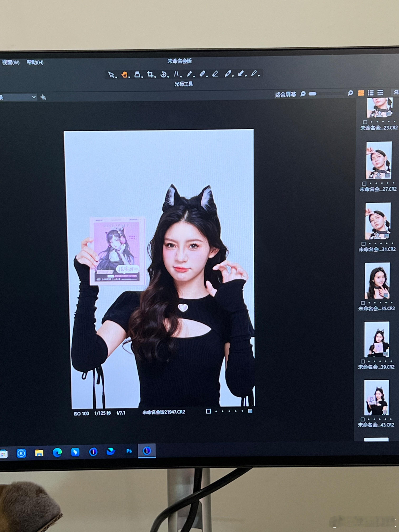Open the top-left collection dropdown chevron
Viewport: 399px width, 532px height.
(x=34, y=97)
